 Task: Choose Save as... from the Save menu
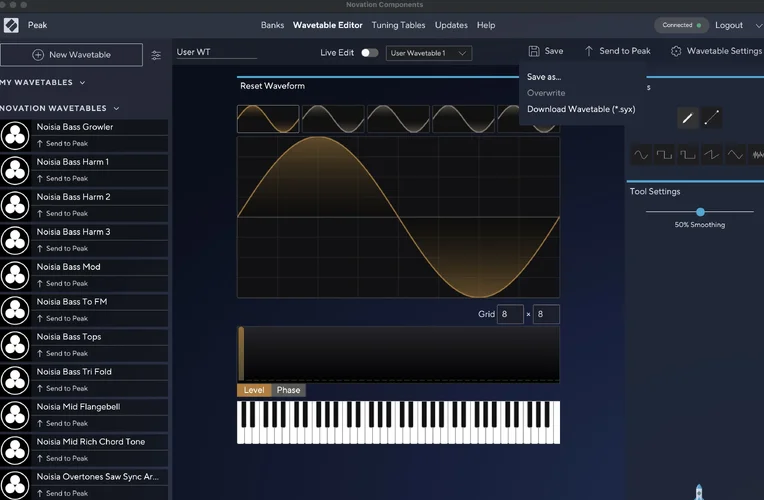(x=544, y=76)
